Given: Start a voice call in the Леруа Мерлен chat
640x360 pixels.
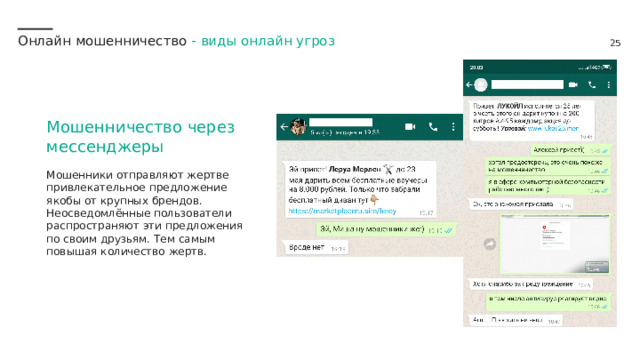Looking at the screenshot, I should pyautogui.click(x=433, y=127).
